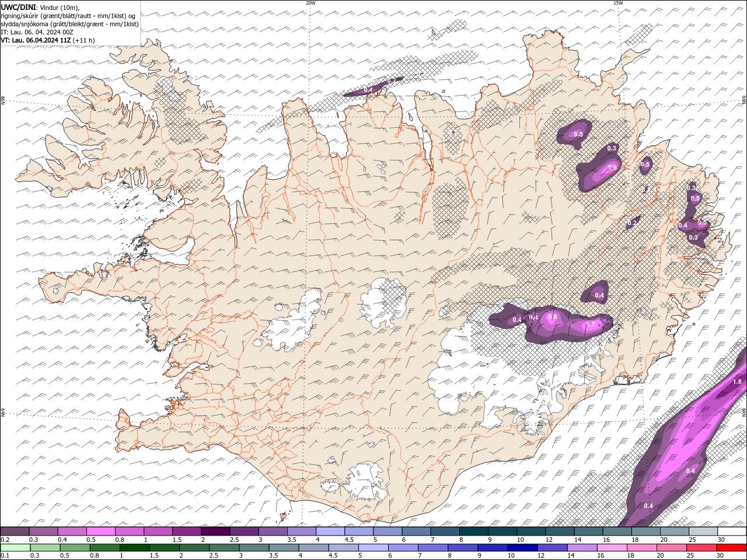747x560 pixels.
Task: Pick the darkest purple top-row swatch between 2 and 2.5
Action: click(x=215, y=531)
